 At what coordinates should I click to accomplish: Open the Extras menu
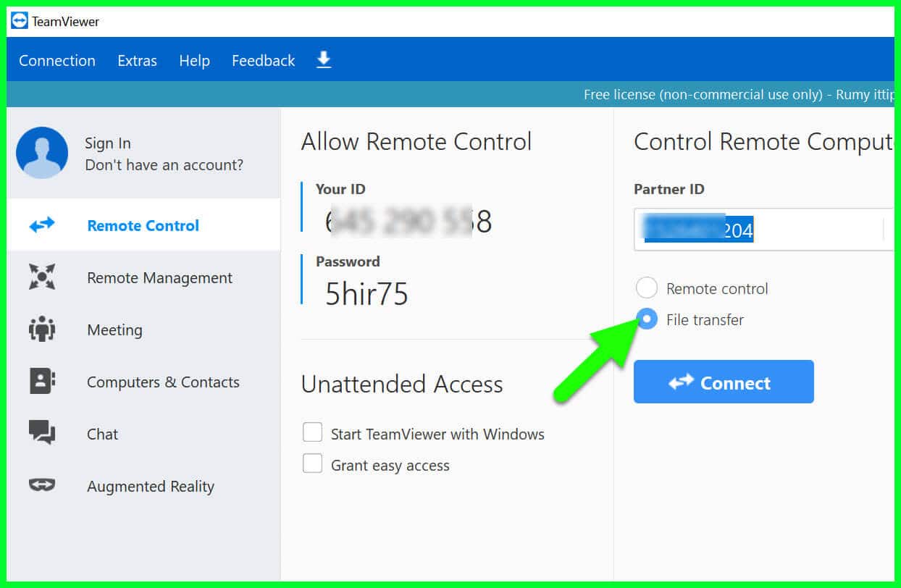point(137,61)
